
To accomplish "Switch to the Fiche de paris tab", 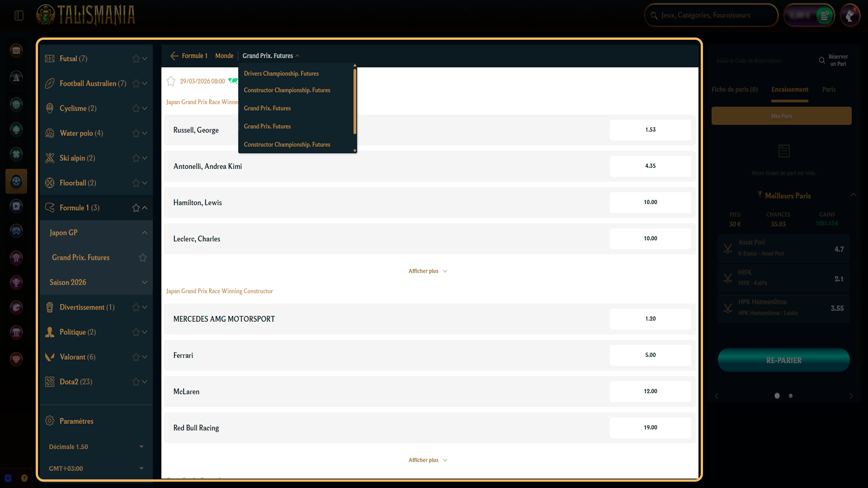I will [x=734, y=89].
